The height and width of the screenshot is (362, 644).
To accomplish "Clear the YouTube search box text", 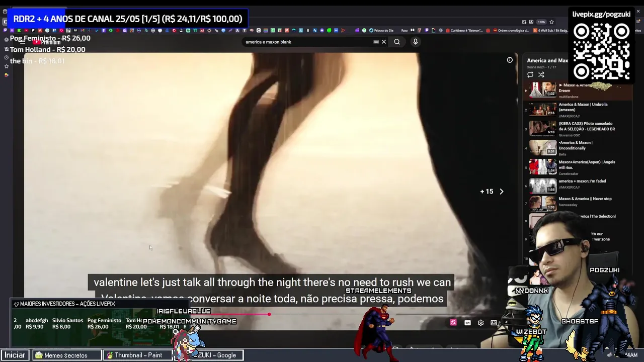I will 384,42.
